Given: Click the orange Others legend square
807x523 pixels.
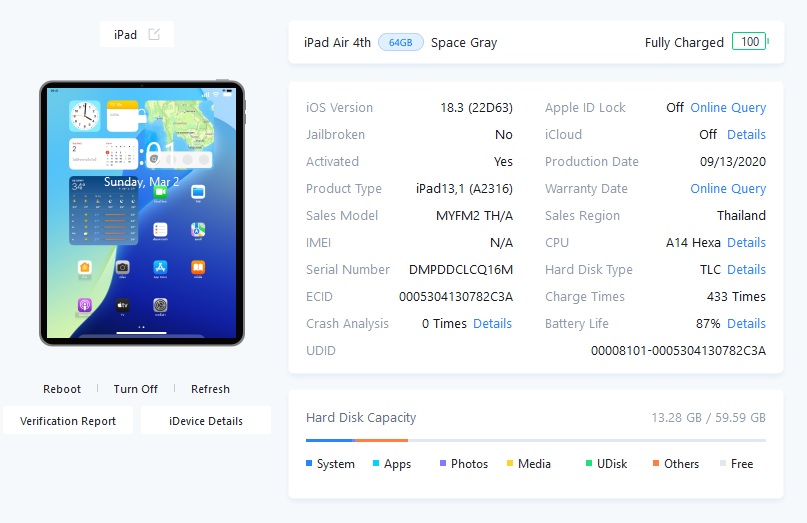Looking at the screenshot, I should [656, 463].
